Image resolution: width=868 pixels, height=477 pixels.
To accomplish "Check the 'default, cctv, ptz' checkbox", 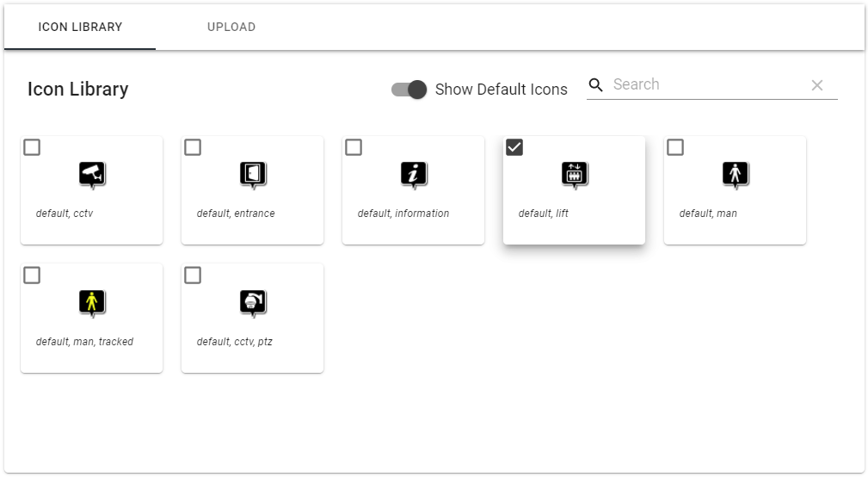I will 193,276.
